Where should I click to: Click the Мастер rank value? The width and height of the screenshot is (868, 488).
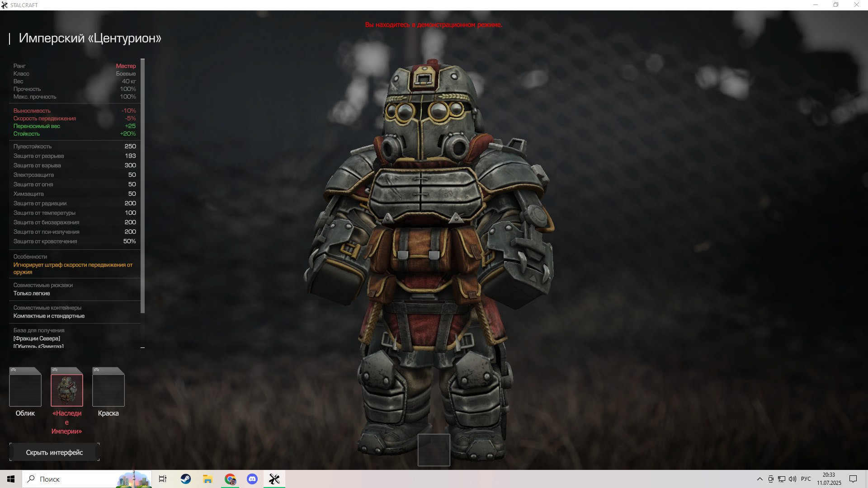[126, 66]
